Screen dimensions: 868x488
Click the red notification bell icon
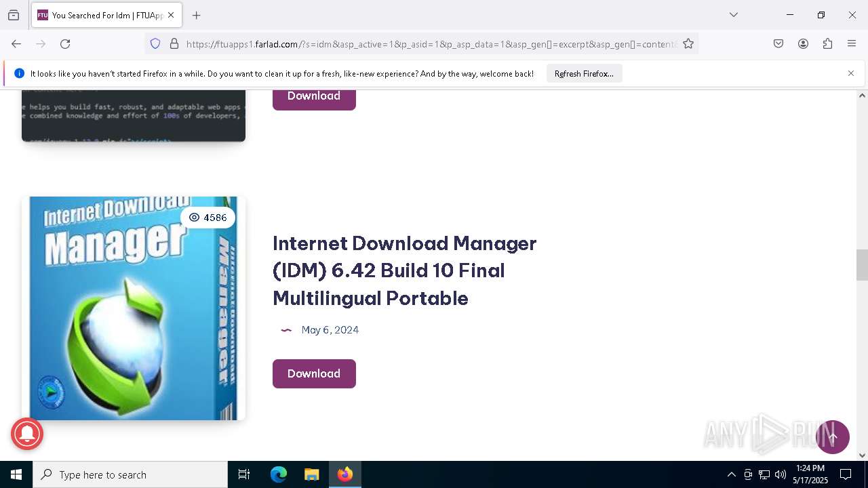(27, 434)
